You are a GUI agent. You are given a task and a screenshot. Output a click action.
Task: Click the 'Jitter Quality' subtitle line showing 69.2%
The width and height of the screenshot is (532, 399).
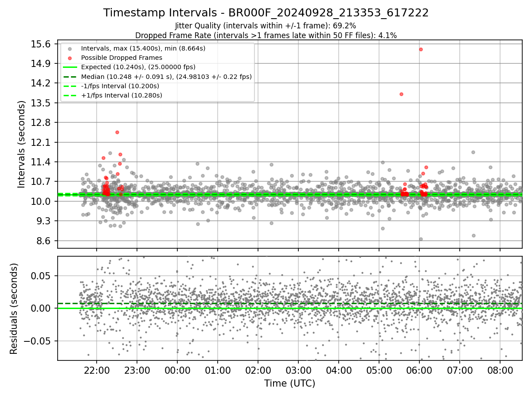coord(266,26)
